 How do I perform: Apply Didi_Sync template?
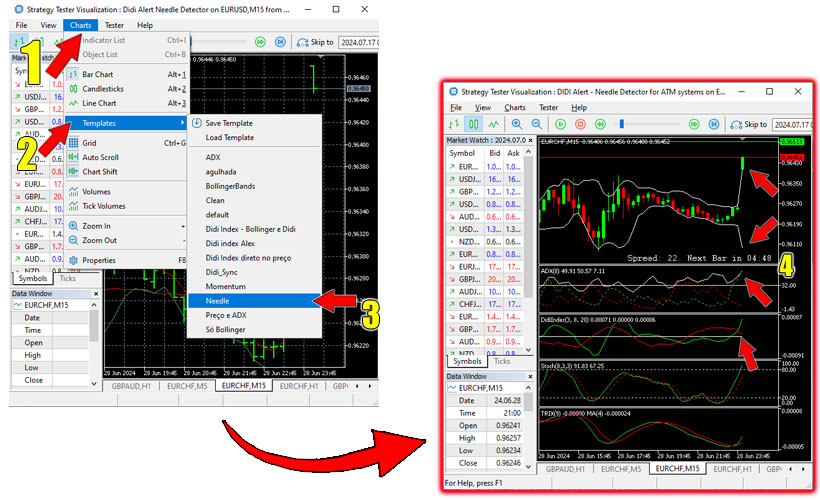(x=254, y=272)
